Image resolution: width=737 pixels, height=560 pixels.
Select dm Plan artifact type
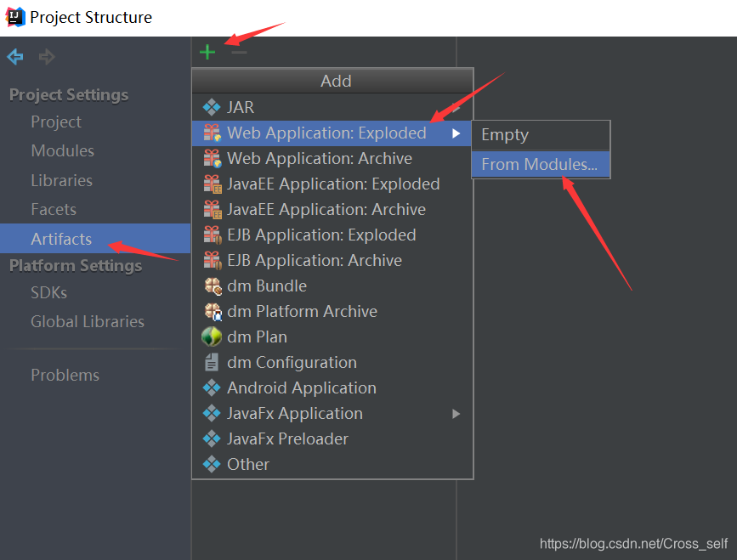[332, 337]
